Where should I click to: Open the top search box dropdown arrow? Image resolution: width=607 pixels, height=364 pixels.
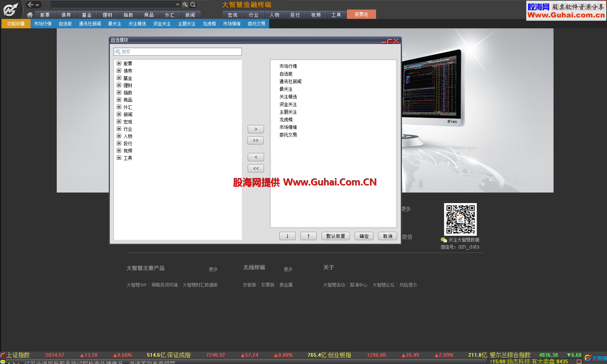coord(177,5)
